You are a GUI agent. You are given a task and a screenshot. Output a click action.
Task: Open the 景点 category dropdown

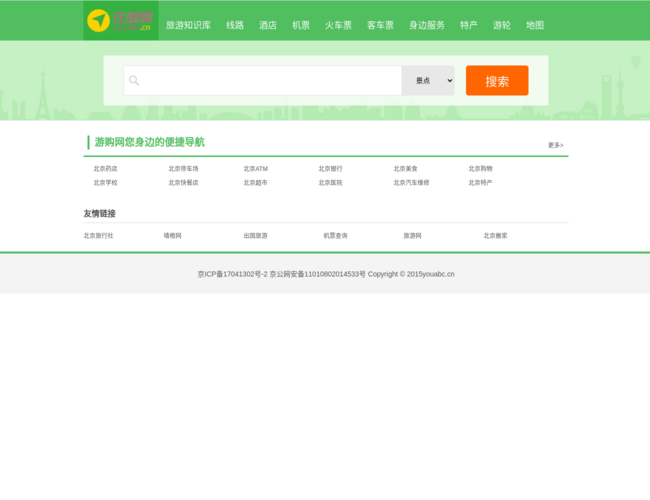(x=428, y=81)
